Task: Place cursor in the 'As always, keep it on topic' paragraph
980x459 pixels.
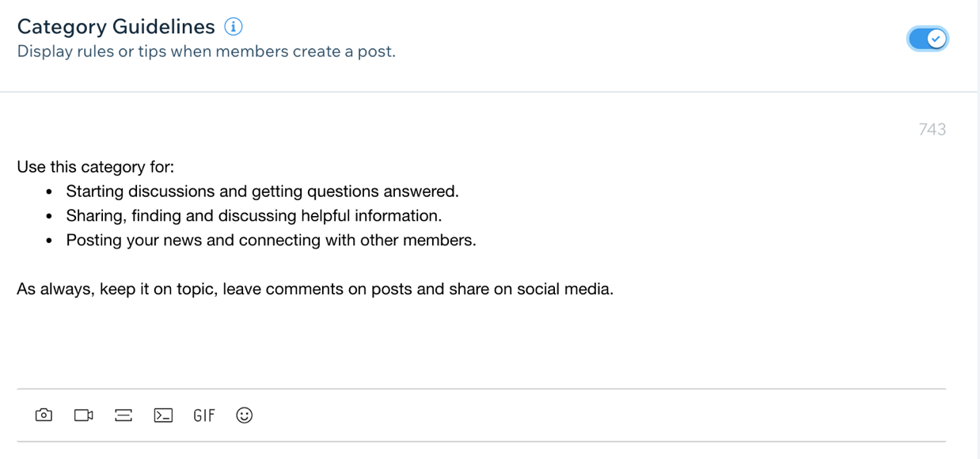Action: tap(315, 289)
